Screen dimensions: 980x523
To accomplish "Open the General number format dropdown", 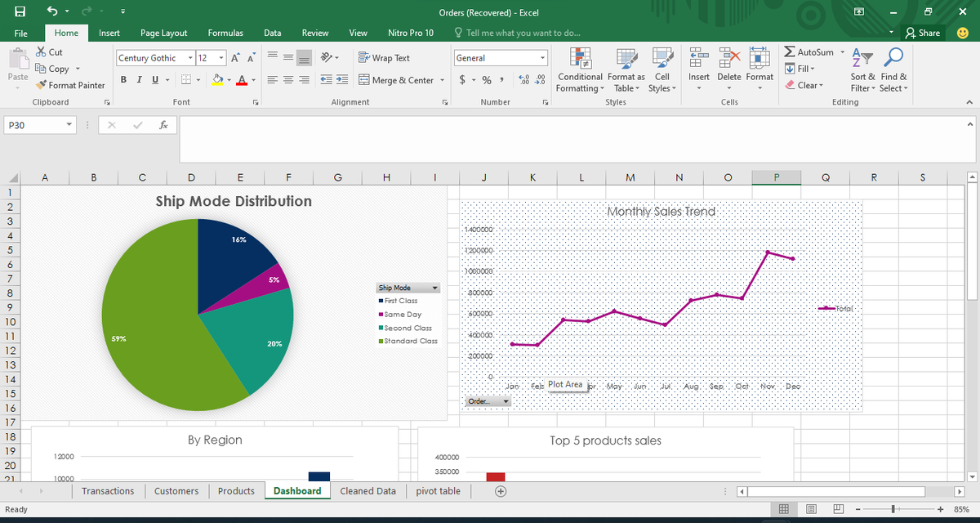I will [542, 58].
